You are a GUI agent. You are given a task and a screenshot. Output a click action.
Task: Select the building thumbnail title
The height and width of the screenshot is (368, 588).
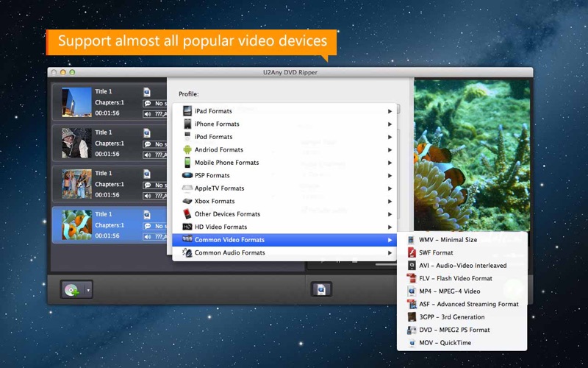[76, 102]
